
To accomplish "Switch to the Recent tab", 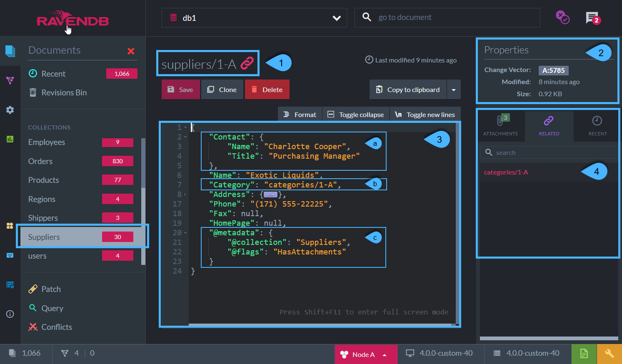I will [597, 126].
